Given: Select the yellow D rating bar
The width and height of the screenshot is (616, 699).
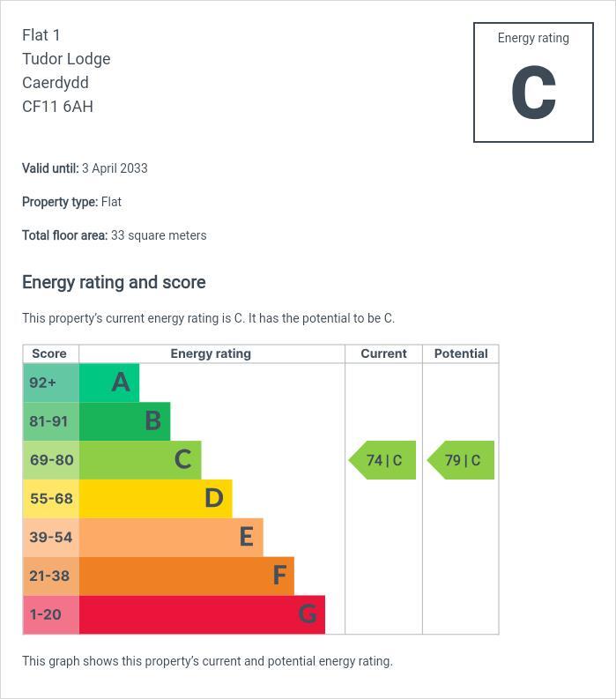Looking at the screenshot, I should point(155,499).
